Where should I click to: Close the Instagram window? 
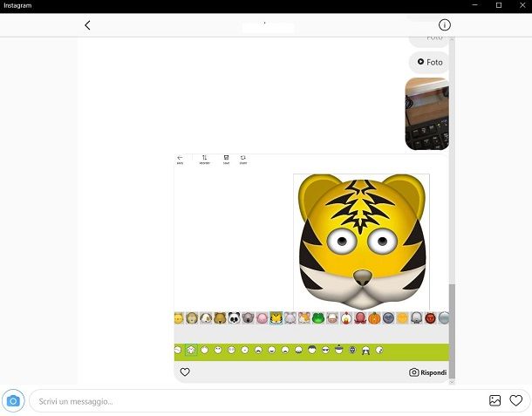coord(522,5)
